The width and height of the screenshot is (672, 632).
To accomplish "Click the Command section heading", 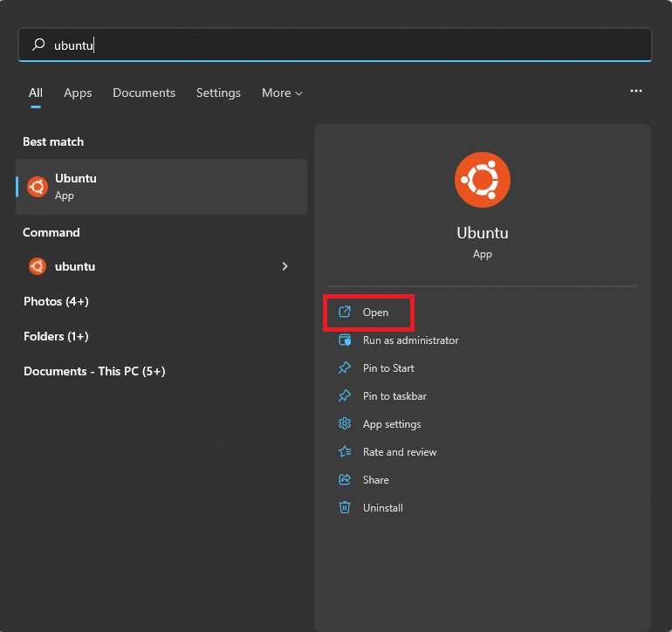I will [x=51, y=232].
